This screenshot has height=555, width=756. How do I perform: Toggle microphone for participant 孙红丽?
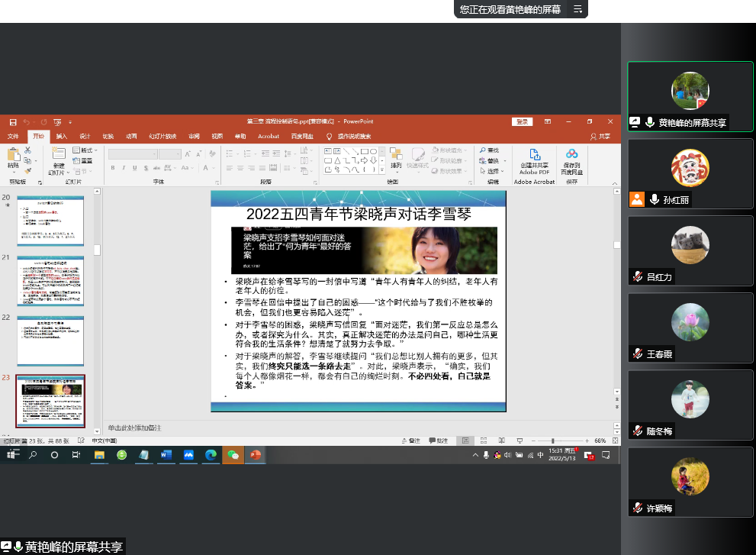pyautogui.click(x=654, y=199)
